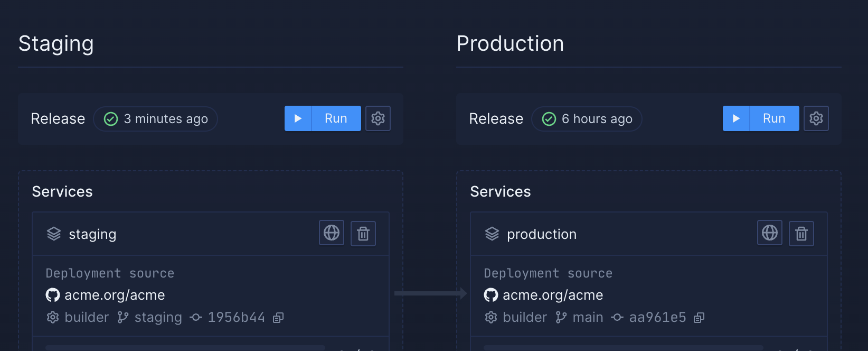Open the globe icon for staging service
This screenshot has height=351, width=868.
(x=332, y=233)
